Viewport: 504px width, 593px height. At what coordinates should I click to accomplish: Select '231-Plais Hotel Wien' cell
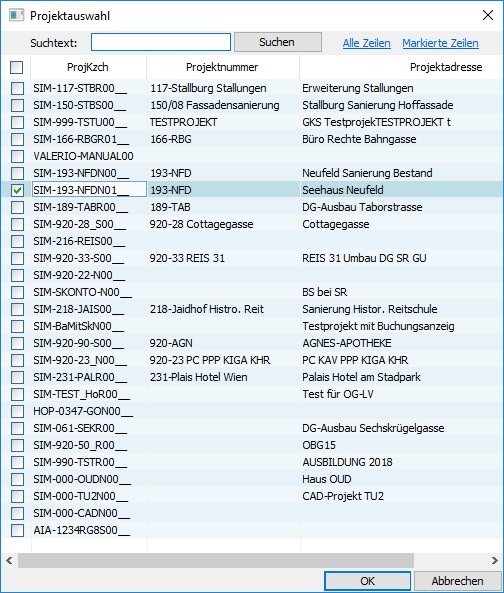tap(223, 377)
